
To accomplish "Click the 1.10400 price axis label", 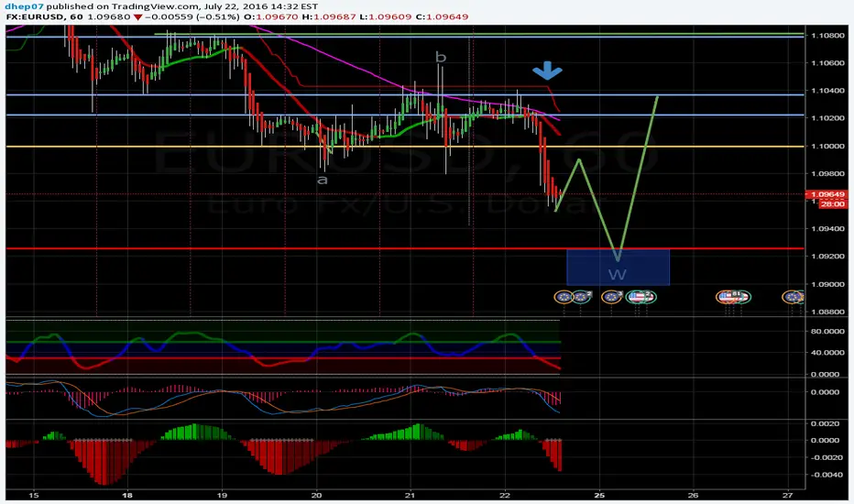I will [x=827, y=91].
